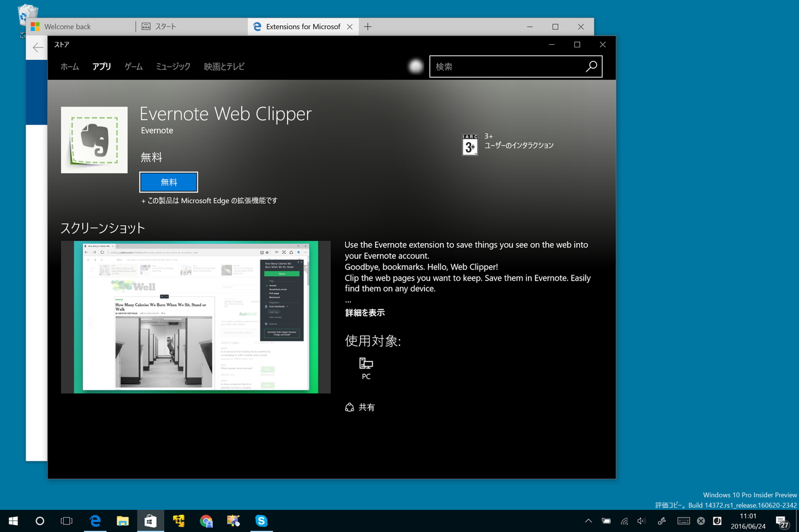The image size is (799, 532).
Task: Switch to the ゲーム tab in the Store
Action: click(x=133, y=66)
